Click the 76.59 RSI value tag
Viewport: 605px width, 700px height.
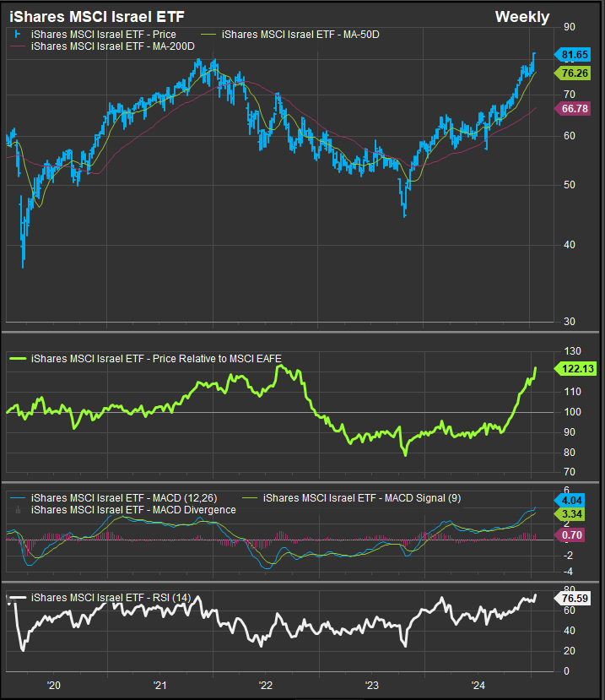point(572,598)
